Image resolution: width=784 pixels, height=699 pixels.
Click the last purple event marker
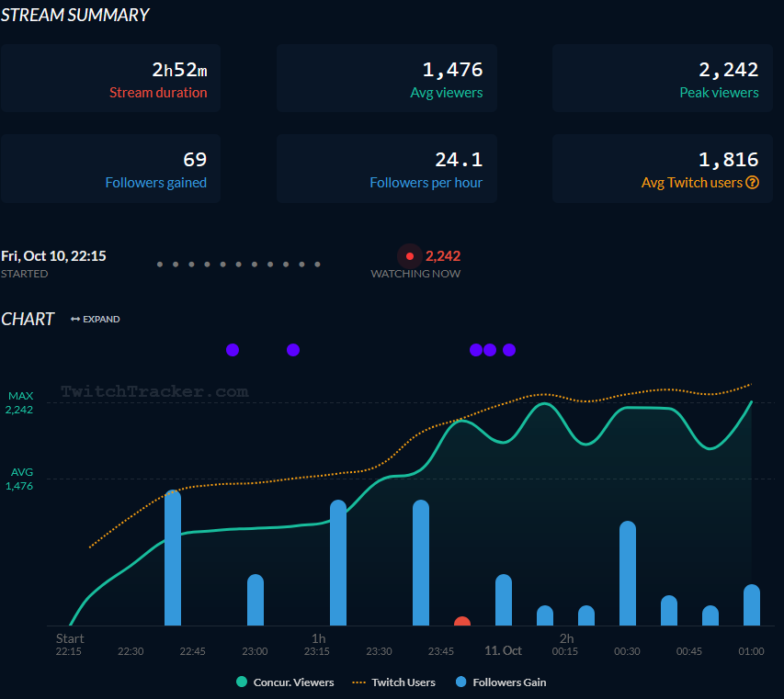point(509,350)
